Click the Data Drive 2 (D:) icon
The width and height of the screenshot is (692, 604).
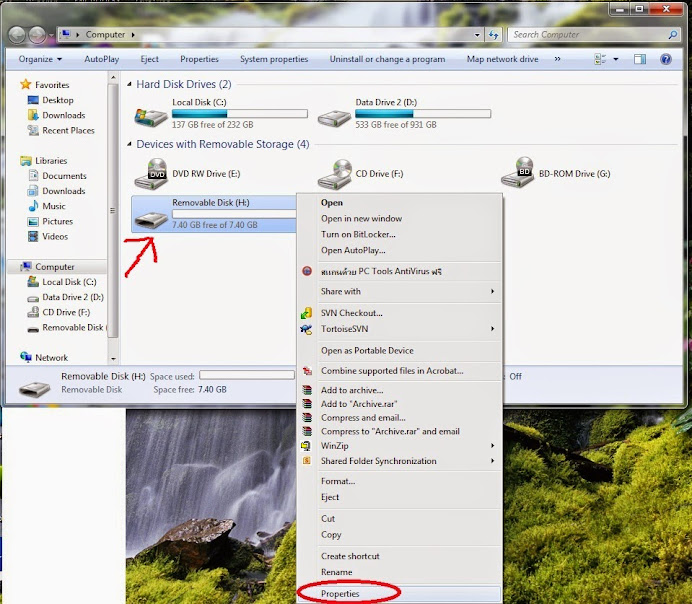pos(334,118)
